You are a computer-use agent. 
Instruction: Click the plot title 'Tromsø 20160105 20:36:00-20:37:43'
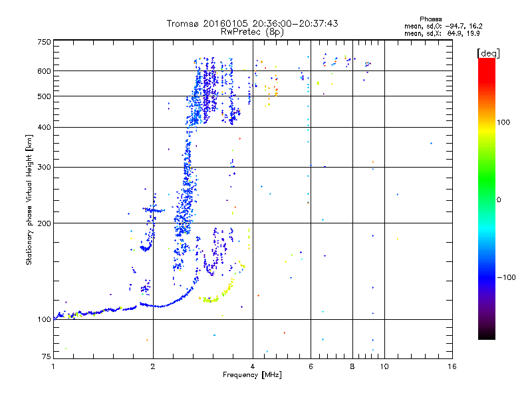point(252,23)
